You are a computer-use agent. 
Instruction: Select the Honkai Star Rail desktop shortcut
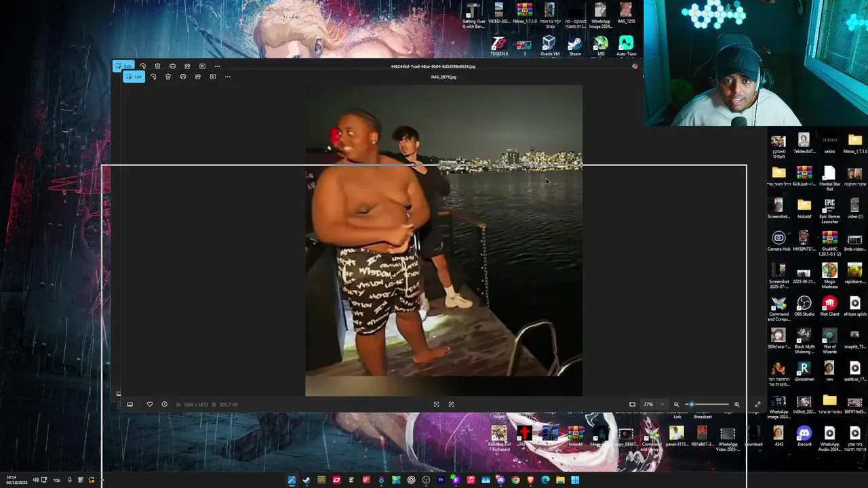pyautogui.click(x=829, y=178)
